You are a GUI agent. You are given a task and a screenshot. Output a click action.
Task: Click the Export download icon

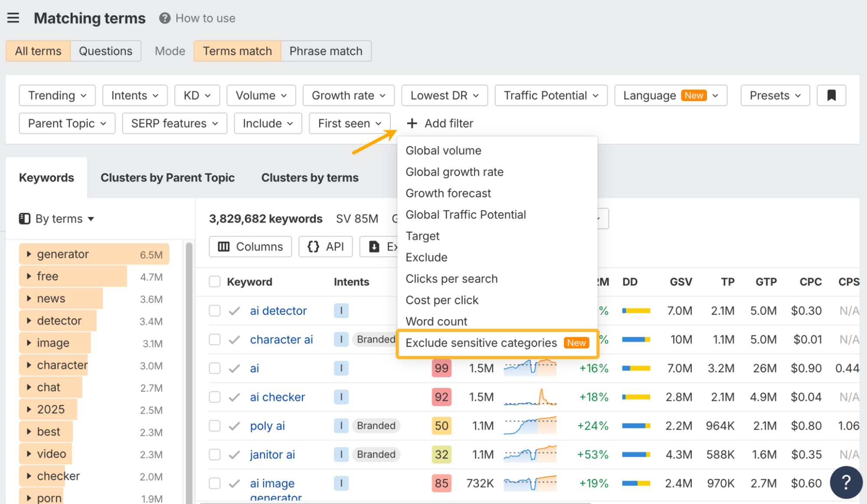tap(374, 247)
